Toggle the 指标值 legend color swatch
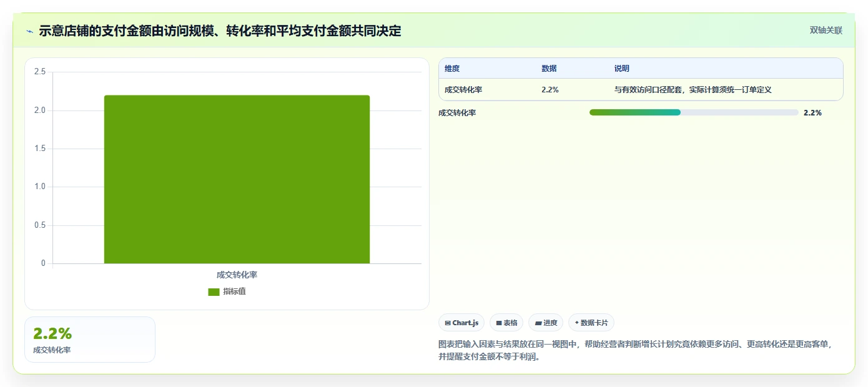The image size is (868, 387). coord(214,291)
